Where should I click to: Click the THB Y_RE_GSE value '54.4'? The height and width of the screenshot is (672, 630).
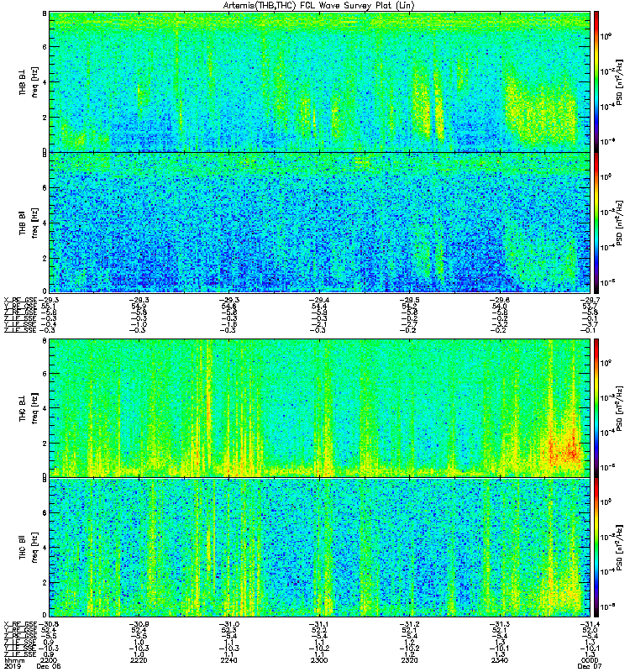coord(319,306)
